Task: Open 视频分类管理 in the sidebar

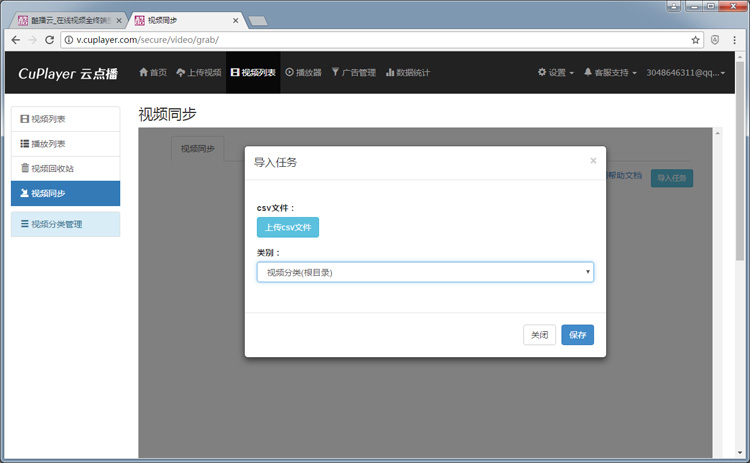Action: 65,224
